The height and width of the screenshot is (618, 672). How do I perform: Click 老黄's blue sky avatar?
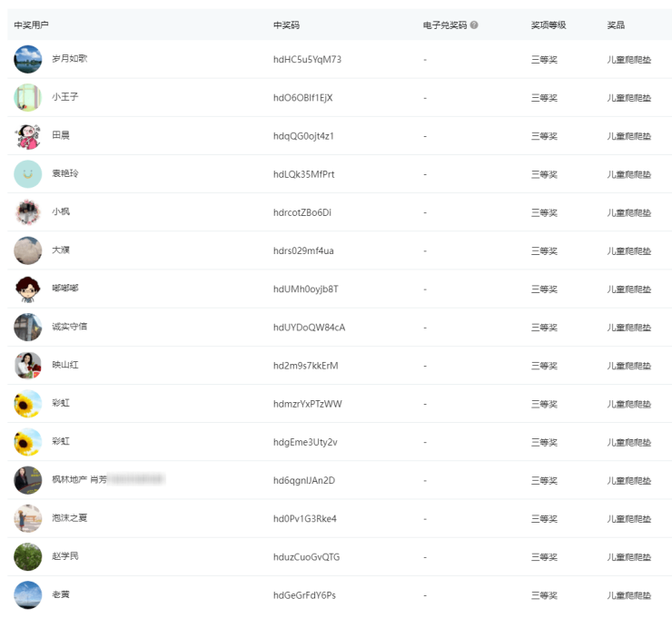click(x=28, y=595)
